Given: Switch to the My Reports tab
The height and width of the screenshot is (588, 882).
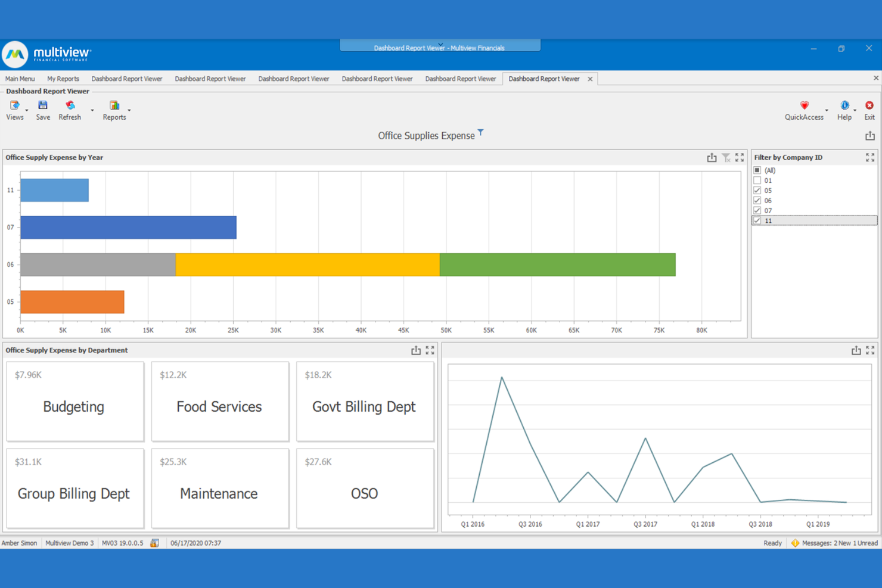Looking at the screenshot, I should [63, 79].
